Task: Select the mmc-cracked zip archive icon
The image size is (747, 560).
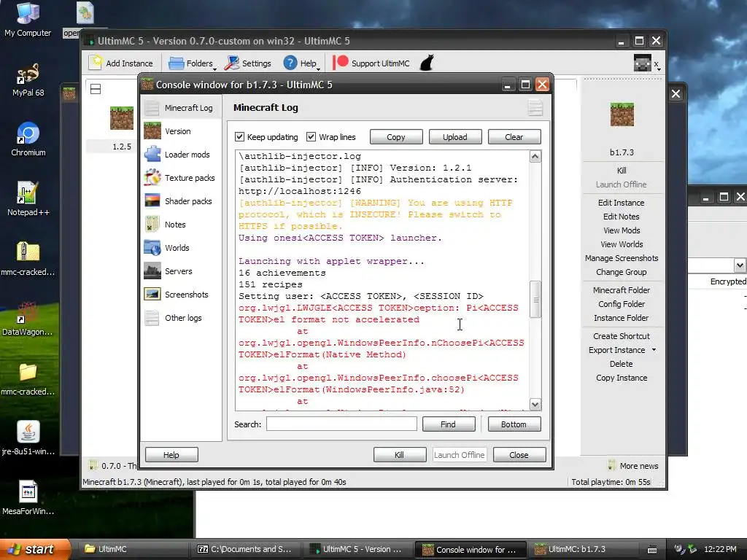Action: click(28, 252)
